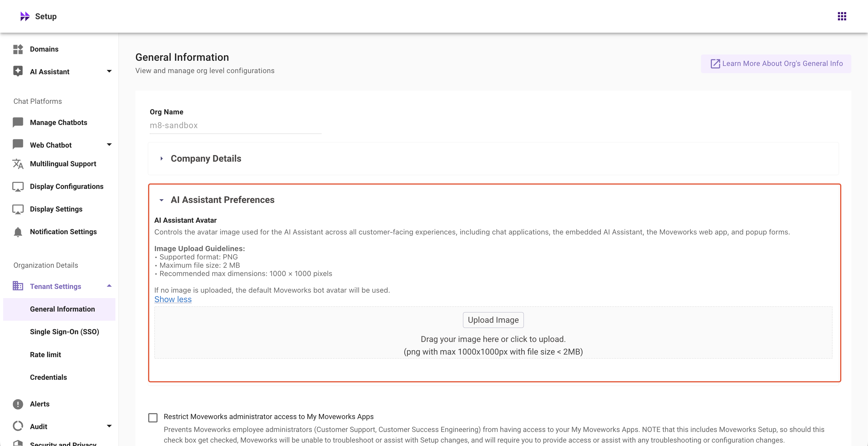Check Restrict Moveworks administrator access checkbox
868x446 pixels.
(x=153, y=417)
